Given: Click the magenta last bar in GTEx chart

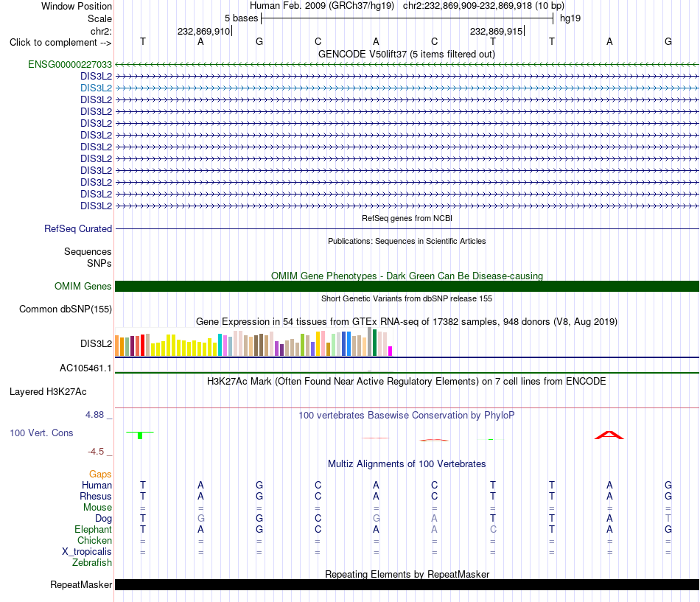Looking at the screenshot, I should click(x=391, y=351).
